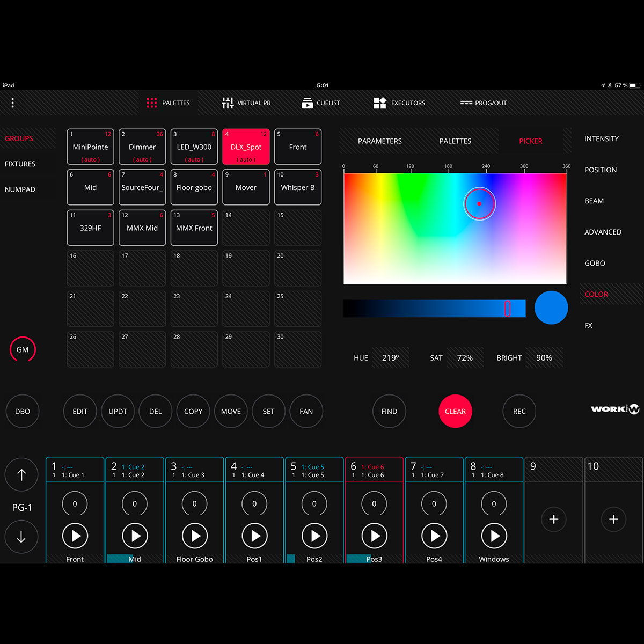Open the VIRTUAL PB view
Image resolution: width=644 pixels, height=644 pixels.
247,103
